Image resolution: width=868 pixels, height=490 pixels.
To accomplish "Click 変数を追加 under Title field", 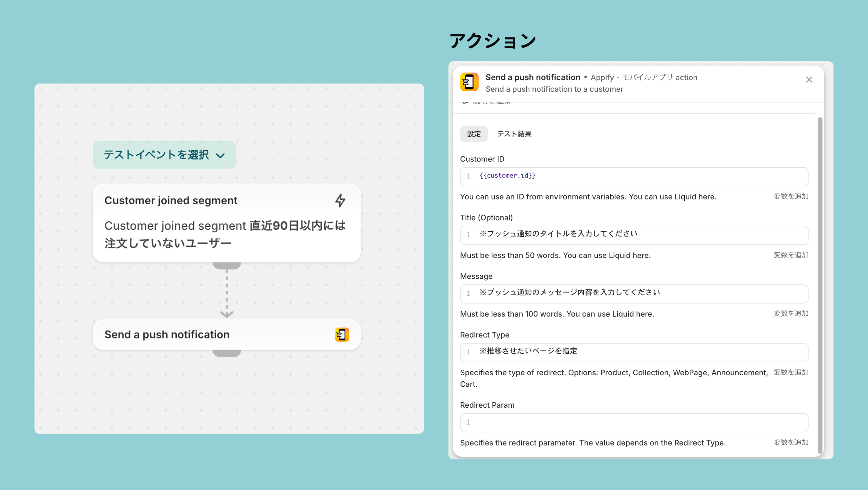I will [x=790, y=255].
